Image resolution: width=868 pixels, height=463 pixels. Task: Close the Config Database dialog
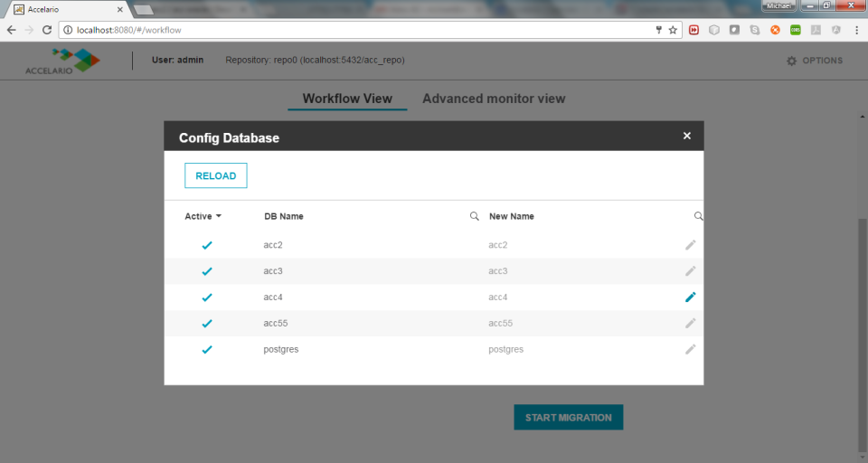click(687, 136)
